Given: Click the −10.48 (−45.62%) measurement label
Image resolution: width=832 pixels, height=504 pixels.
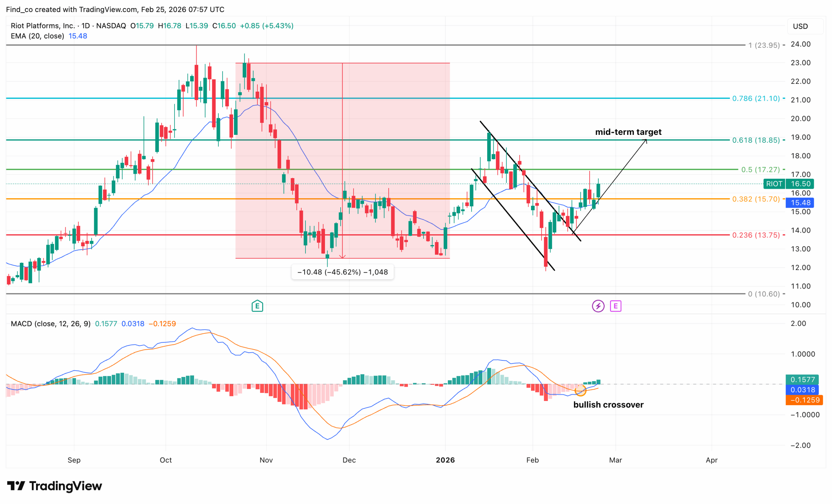Looking at the screenshot, I should click(x=343, y=272).
